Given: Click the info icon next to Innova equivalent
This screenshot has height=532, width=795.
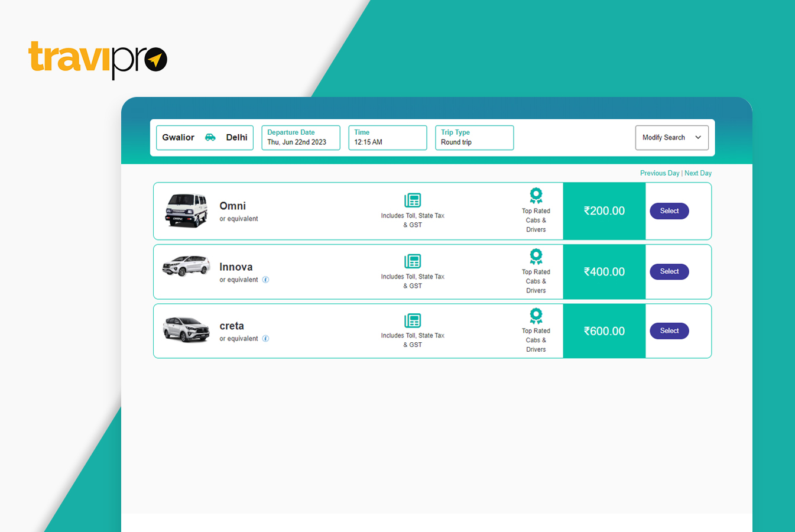Looking at the screenshot, I should pyautogui.click(x=266, y=280).
